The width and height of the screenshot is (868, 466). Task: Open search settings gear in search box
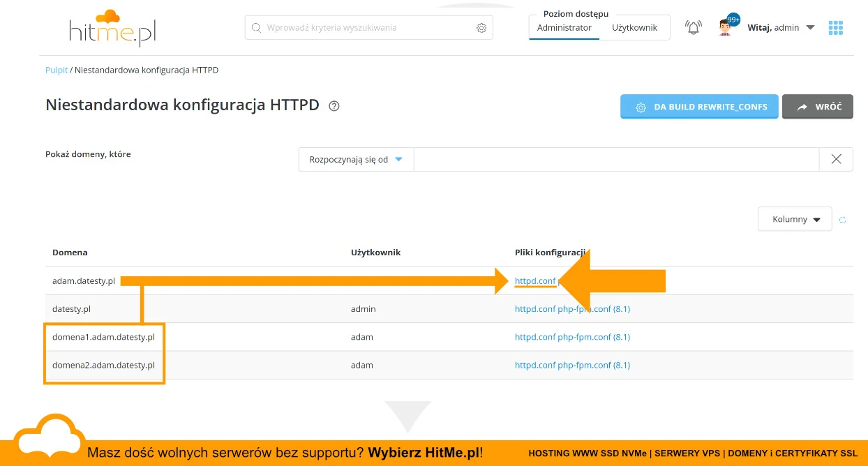[x=481, y=28]
